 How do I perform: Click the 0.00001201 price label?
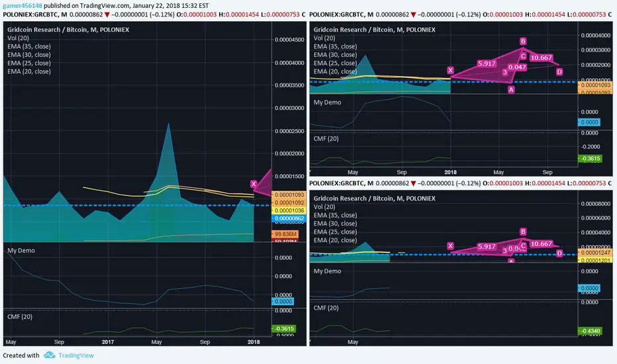(595, 259)
